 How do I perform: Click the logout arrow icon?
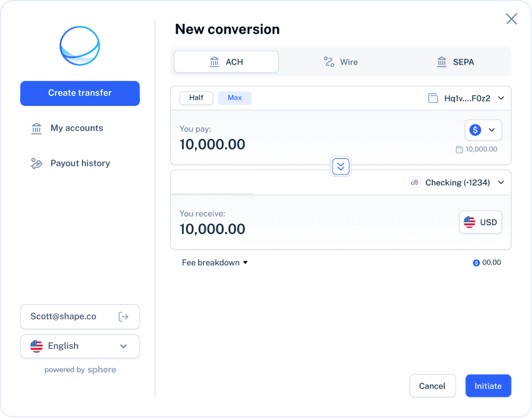tap(124, 317)
